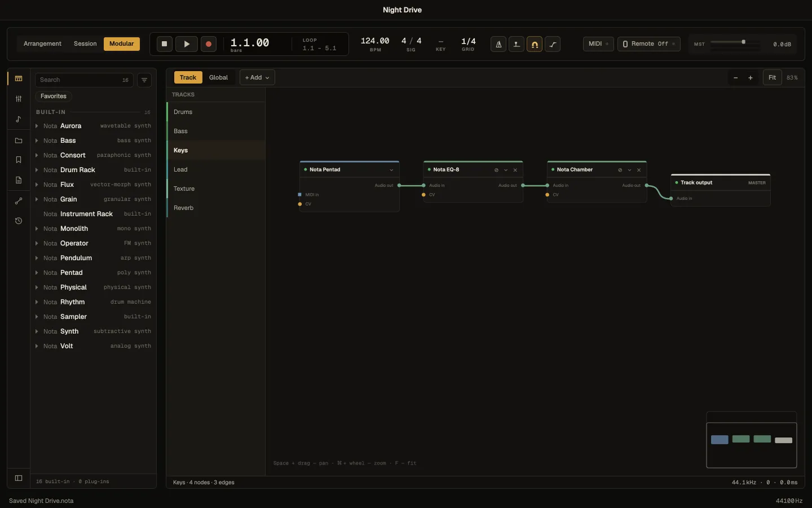This screenshot has width=812, height=508.
Task: Select the Track scope tab
Action: coord(188,77)
